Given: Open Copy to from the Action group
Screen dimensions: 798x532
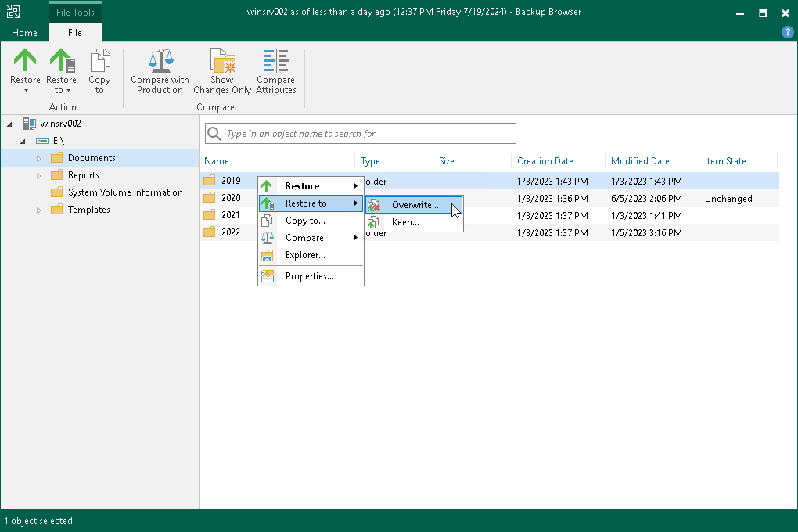Looking at the screenshot, I should [99, 69].
